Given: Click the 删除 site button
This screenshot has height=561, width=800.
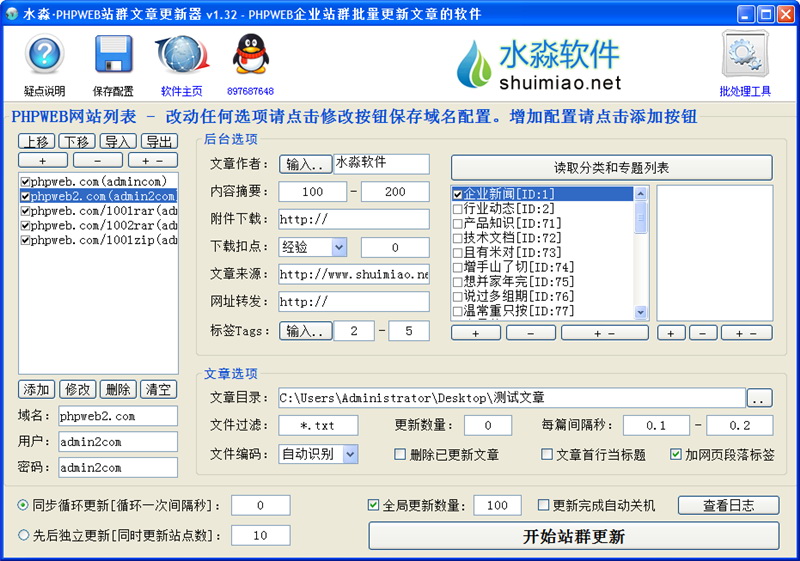Looking at the screenshot, I should 118,390.
